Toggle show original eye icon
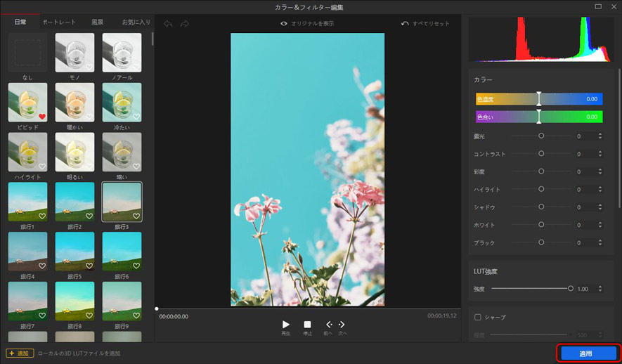 [x=284, y=24]
